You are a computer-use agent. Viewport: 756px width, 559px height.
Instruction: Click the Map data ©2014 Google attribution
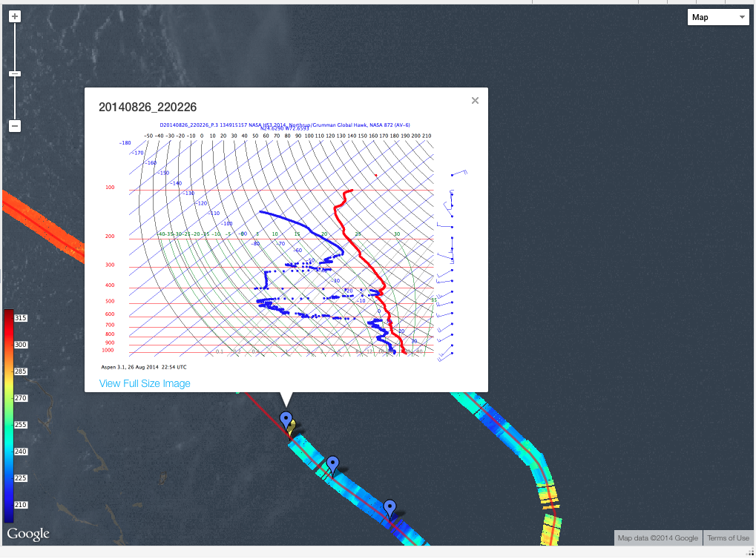(x=657, y=538)
